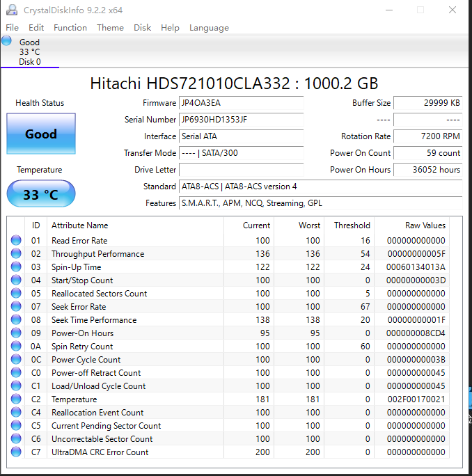Click status orb for Spin-Up Time
472x476 pixels.
click(x=16, y=267)
